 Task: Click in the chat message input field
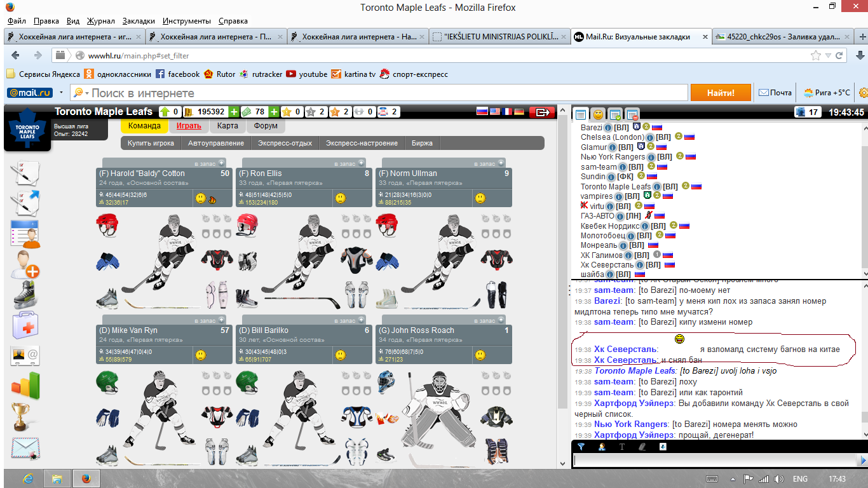coord(715,461)
